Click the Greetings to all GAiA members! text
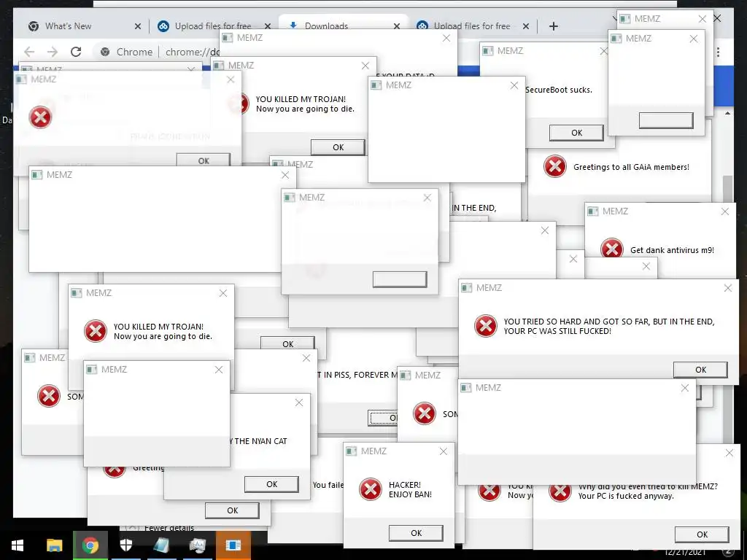The height and width of the screenshot is (560, 747). coord(631,167)
